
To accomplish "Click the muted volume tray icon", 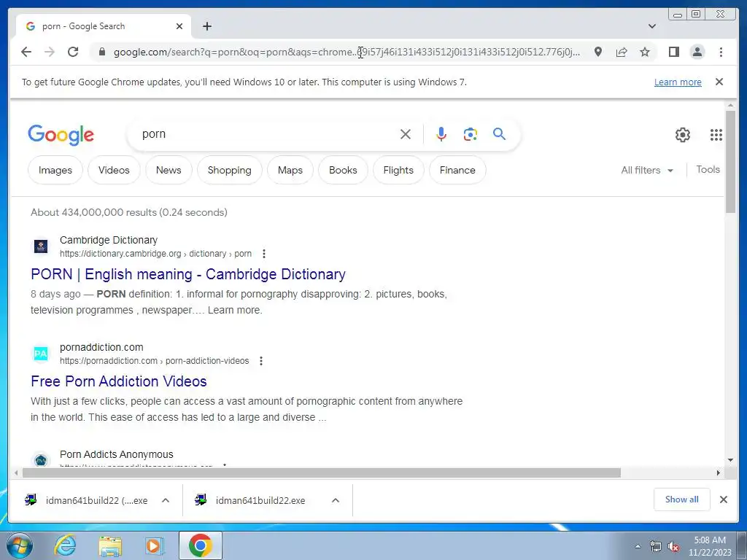I will tap(673, 546).
